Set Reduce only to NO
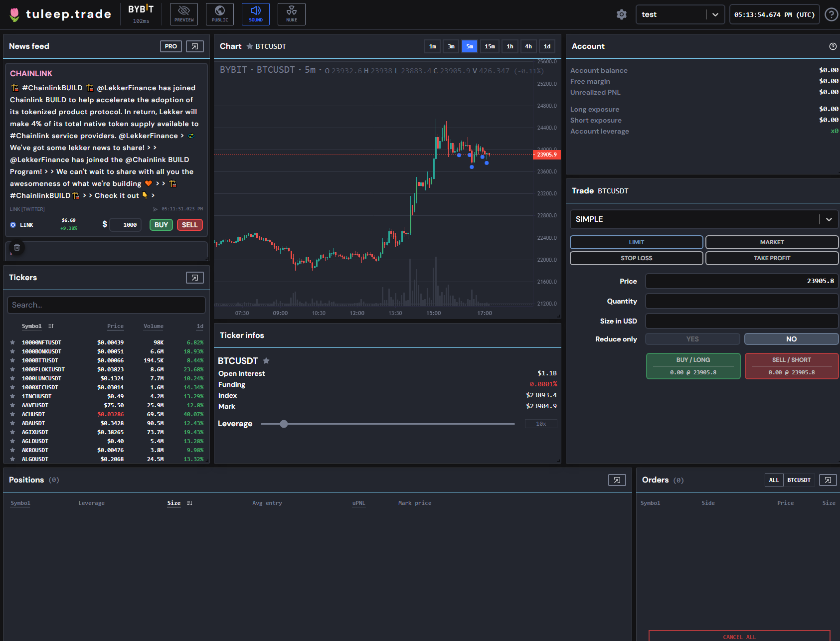 (792, 339)
